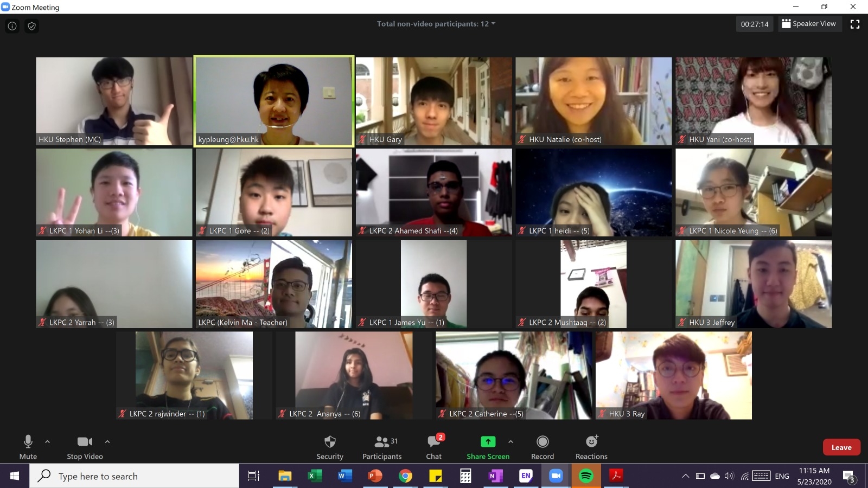Expand share screen options arrow
The height and width of the screenshot is (488, 868).
coord(510,442)
